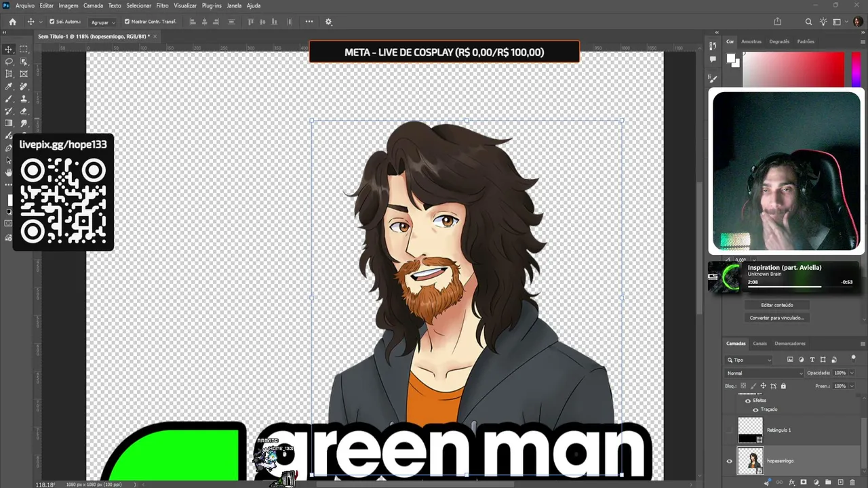Viewport: 868px width, 488px height.
Task: Click the share icon in the top bar
Action: pos(778,22)
